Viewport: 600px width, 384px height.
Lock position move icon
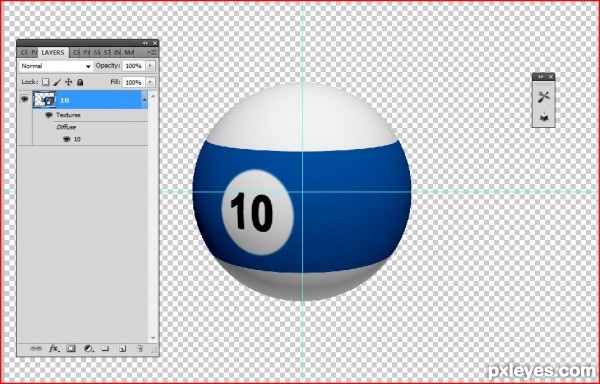point(68,82)
